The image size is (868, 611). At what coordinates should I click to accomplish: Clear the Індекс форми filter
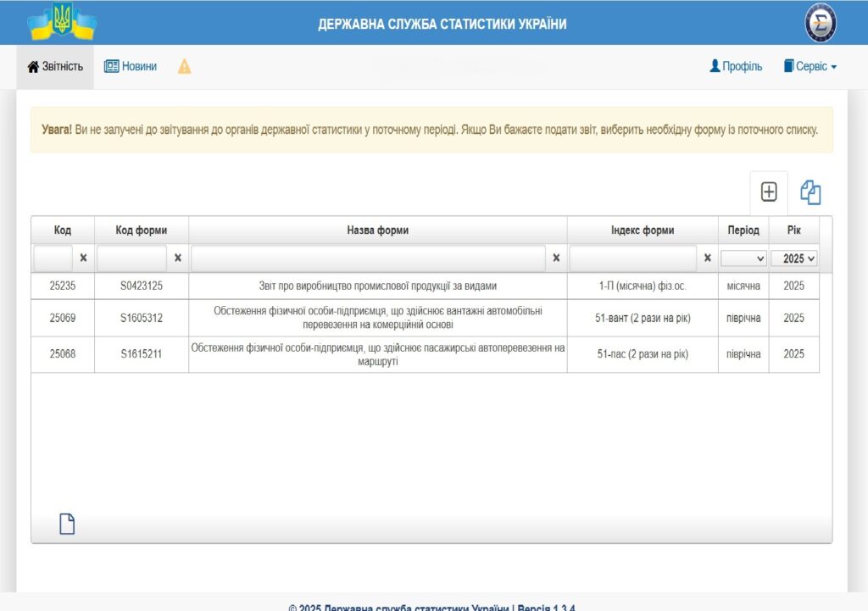(707, 258)
